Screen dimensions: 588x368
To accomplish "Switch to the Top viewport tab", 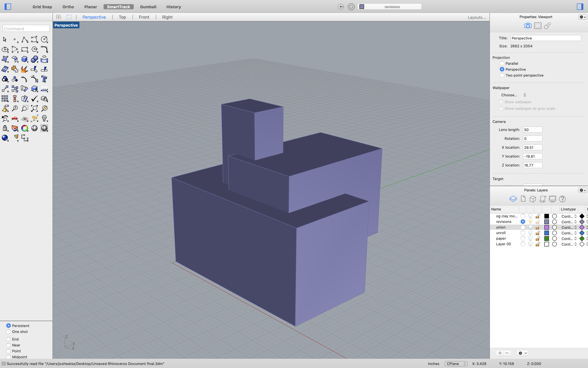I will click(x=122, y=17).
